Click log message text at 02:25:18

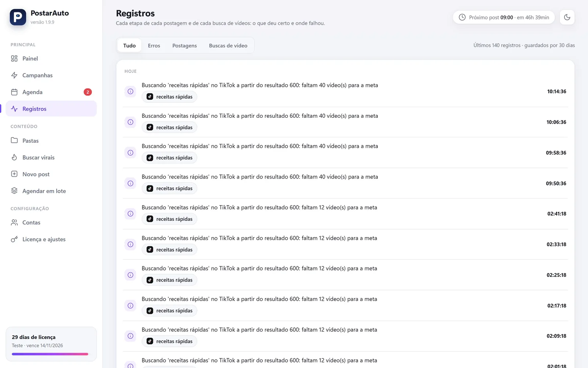pos(259,268)
